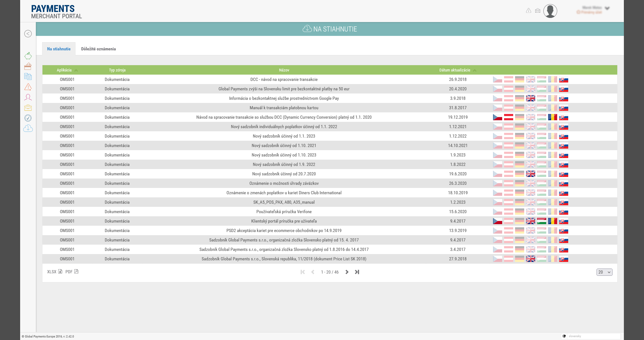Click the briefcase sidebar icon
Screen dimensions: 644x340
tap(28, 108)
